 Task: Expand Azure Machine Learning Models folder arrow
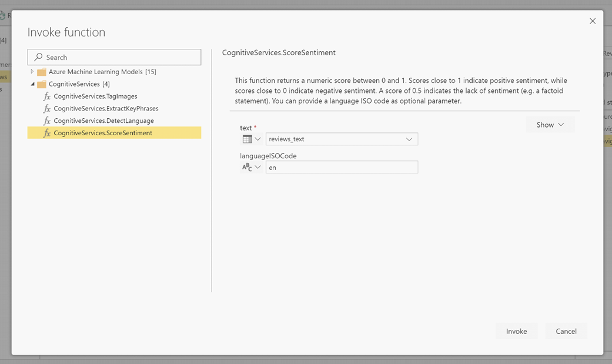click(x=32, y=72)
